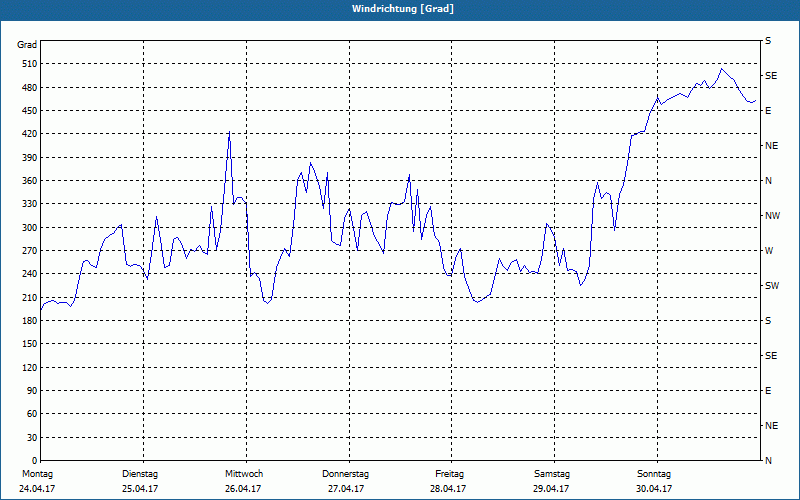Select the 60 degree axis label
Screen dimensions: 800x500
32,413
